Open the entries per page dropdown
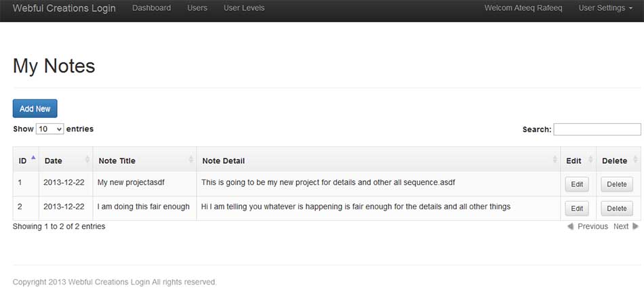Viewport: 644px width, 294px height. (x=50, y=129)
